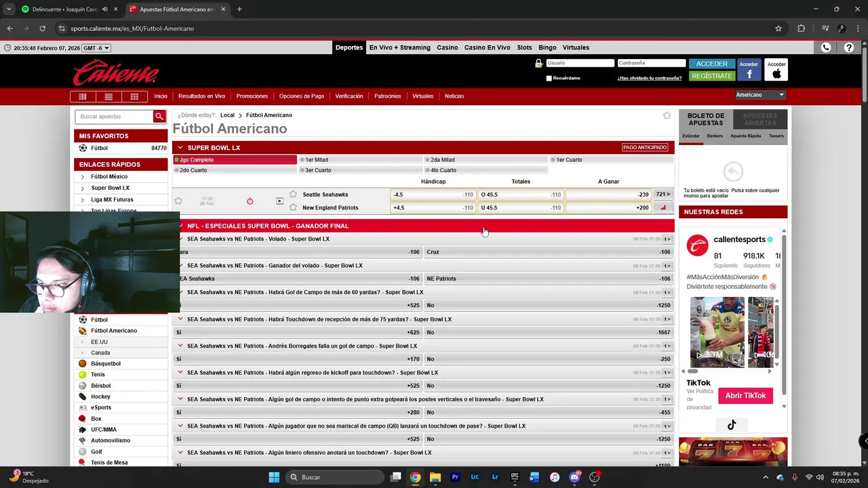Open Epic Games launcher from taskbar
868x488 pixels.
[x=515, y=477]
